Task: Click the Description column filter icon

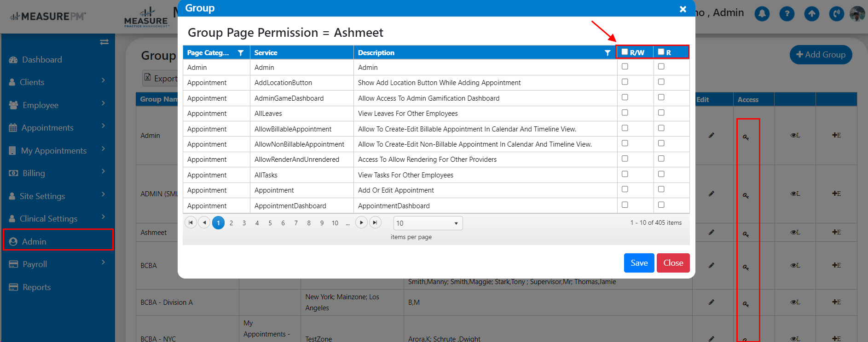Action: tap(608, 53)
